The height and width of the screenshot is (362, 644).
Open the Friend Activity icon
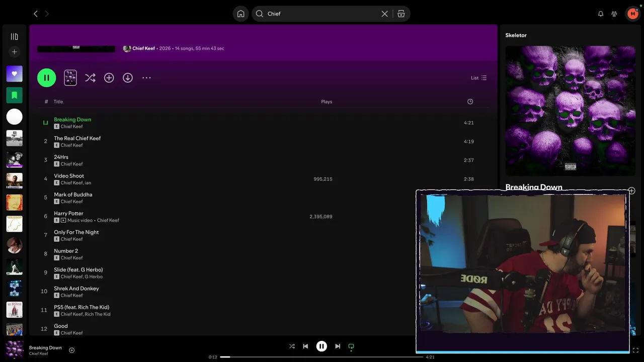coord(614,14)
